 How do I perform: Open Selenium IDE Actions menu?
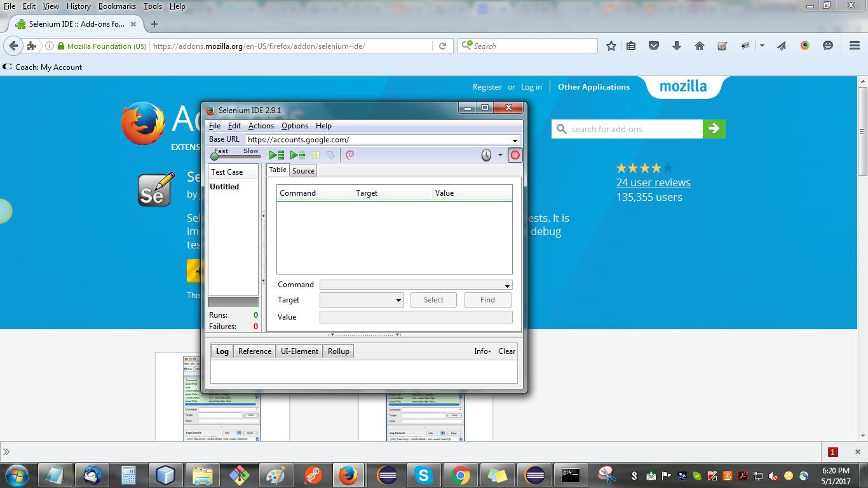(x=261, y=126)
